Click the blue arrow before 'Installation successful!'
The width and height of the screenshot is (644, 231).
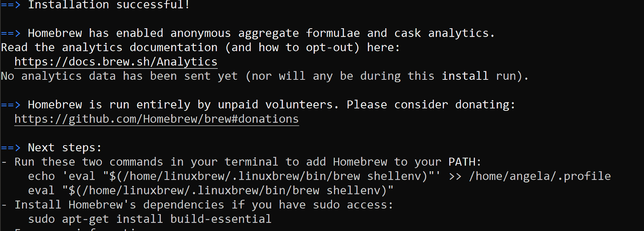pos(10,5)
